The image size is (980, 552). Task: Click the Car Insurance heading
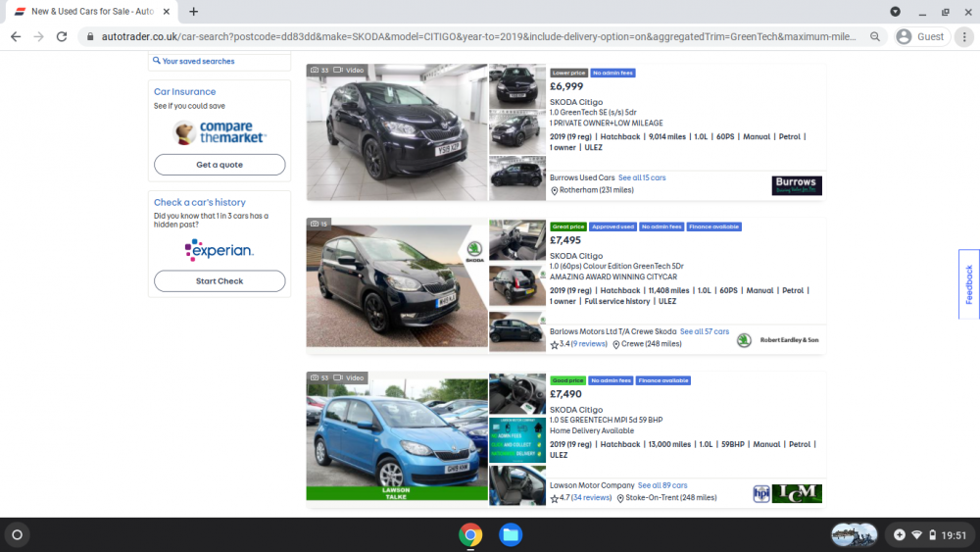[x=184, y=91]
